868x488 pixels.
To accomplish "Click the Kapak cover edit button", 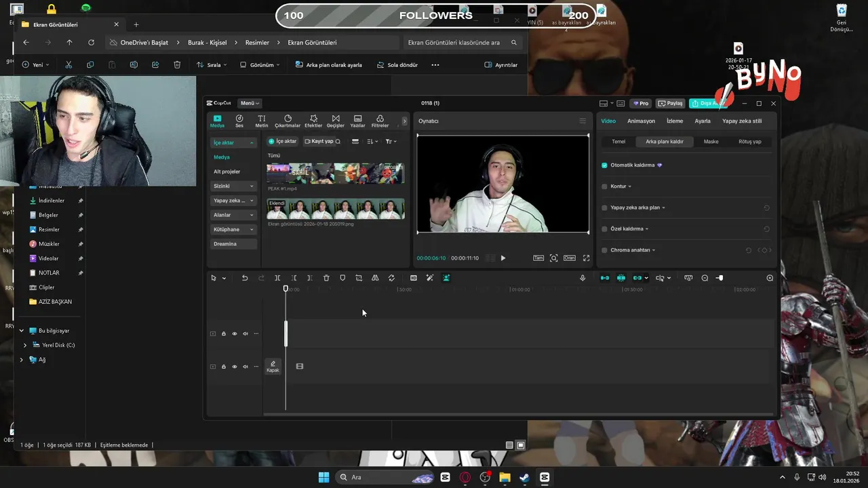I will click(x=273, y=366).
